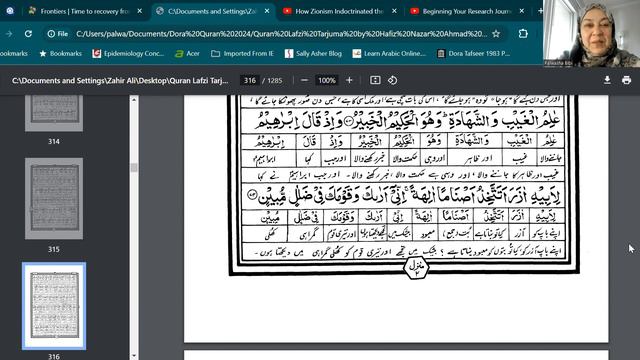The width and height of the screenshot is (640, 360).
Task: Open a new browser tab
Action: point(540,11)
